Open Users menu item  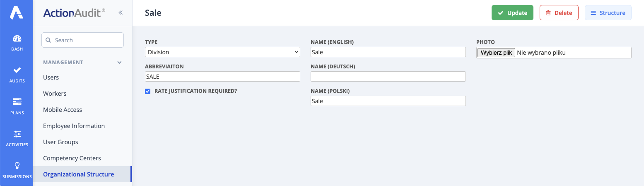pos(51,77)
